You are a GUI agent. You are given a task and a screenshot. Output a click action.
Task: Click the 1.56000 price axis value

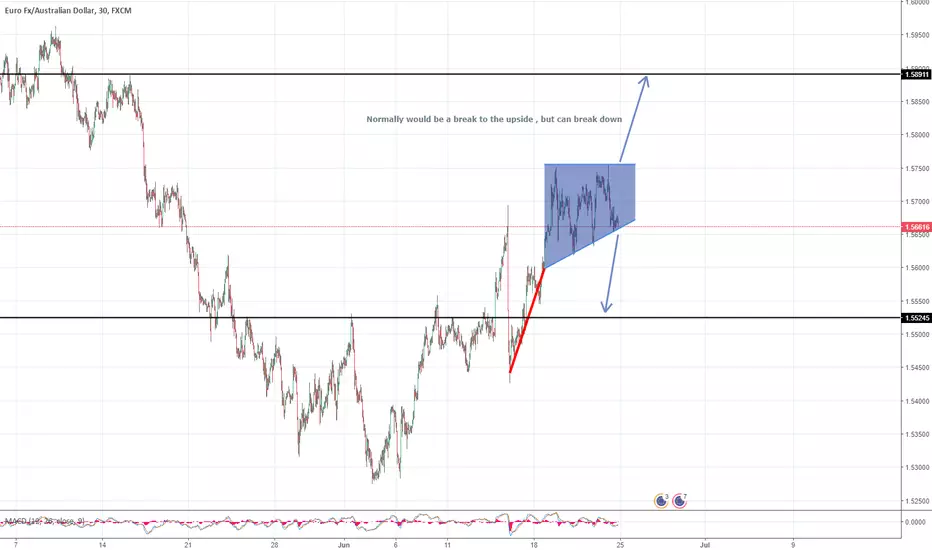tap(917, 268)
